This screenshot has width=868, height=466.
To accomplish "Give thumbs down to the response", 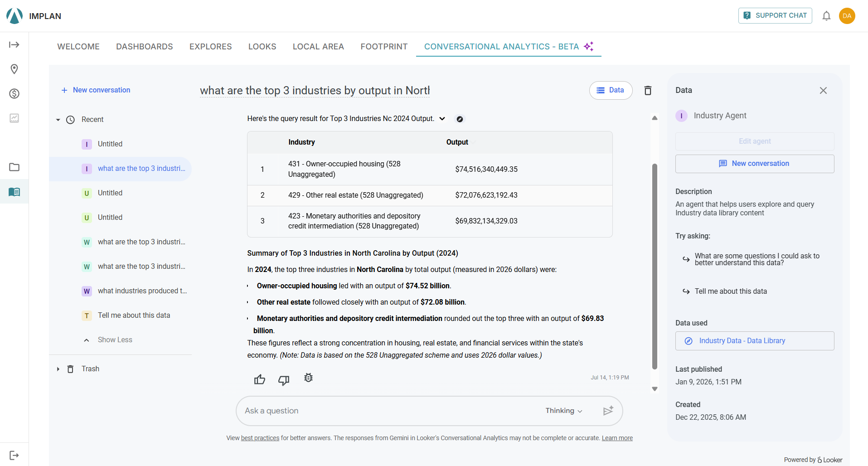I will point(284,380).
